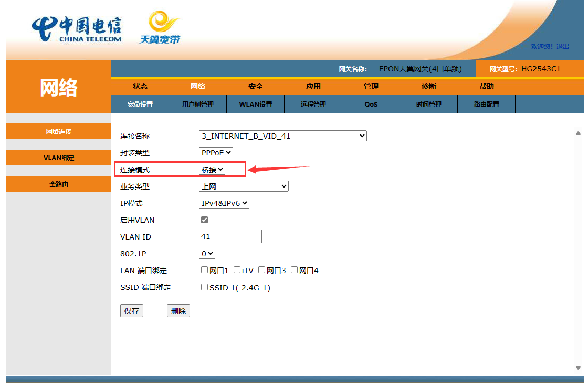Expand the 连接模式 桥接 dropdown
This screenshot has width=588, height=384.
[212, 170]
